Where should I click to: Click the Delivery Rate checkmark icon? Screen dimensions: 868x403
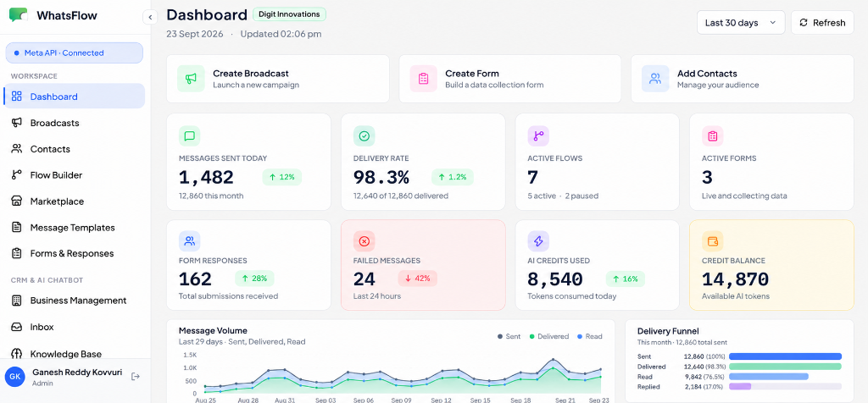tap(364, 135)
